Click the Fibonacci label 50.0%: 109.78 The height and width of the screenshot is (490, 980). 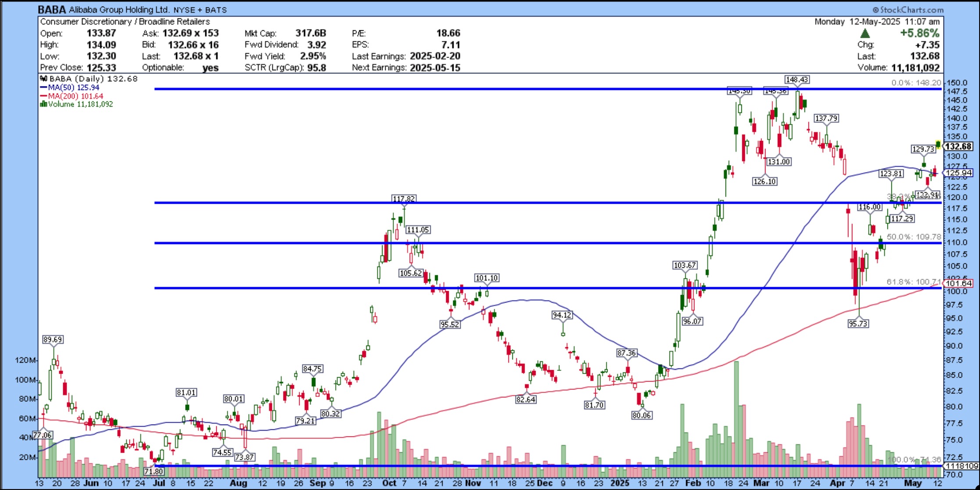coord(914,237)
